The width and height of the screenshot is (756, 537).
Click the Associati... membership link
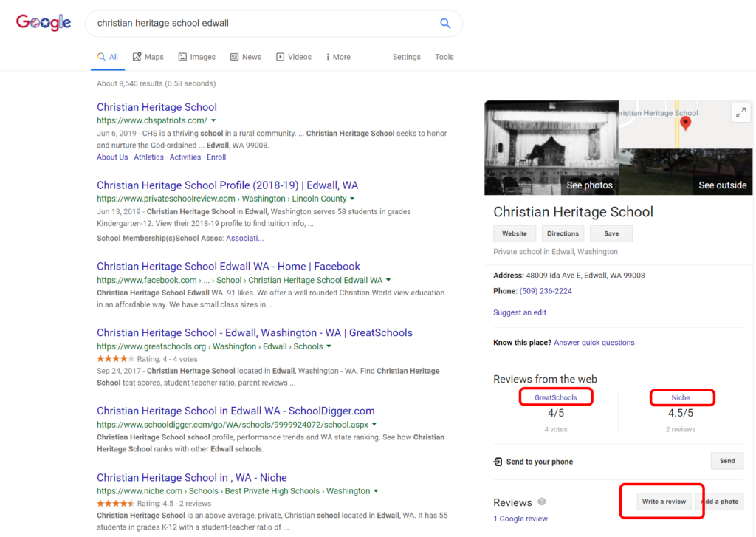245,238
